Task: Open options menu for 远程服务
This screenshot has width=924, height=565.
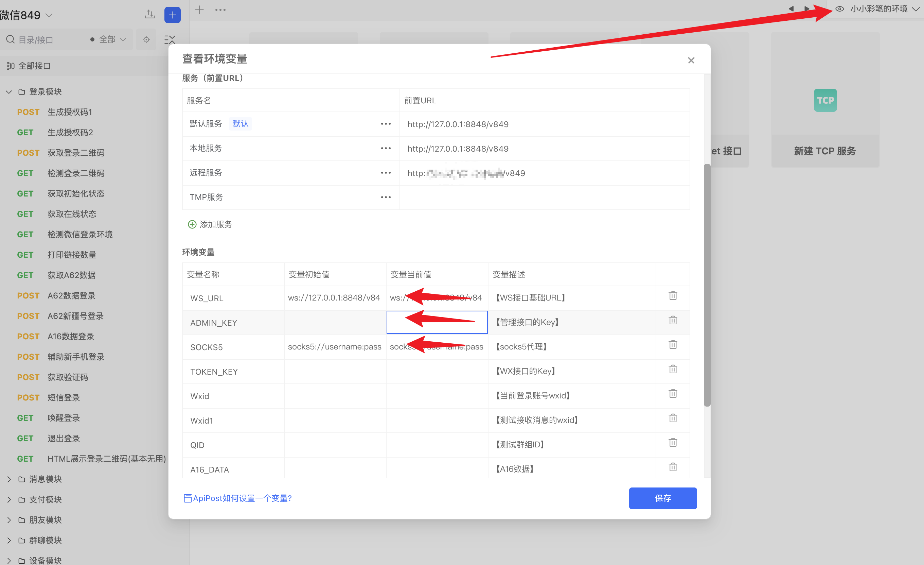Action: coord(386,173)
